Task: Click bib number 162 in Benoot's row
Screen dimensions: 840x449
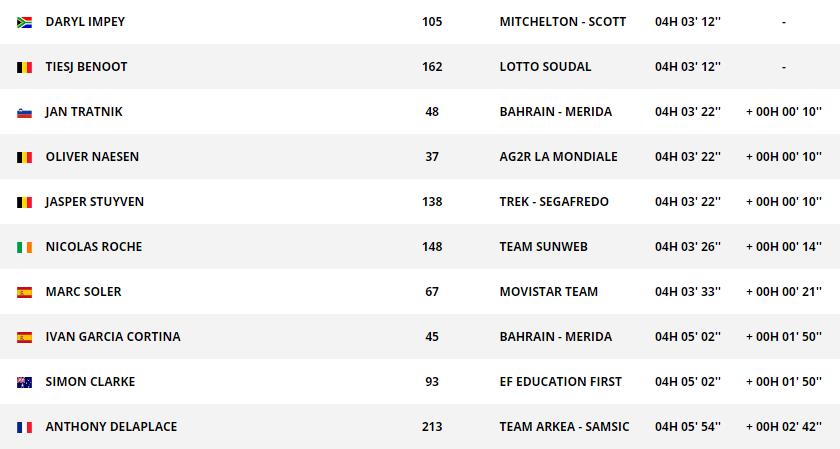Action: click(432, 67)
